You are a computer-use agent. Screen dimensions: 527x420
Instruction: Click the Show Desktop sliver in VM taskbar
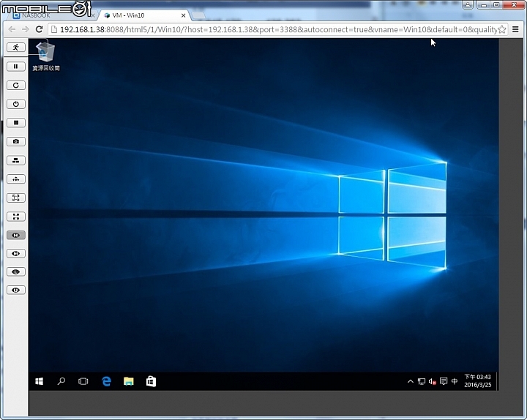(497, 381)
